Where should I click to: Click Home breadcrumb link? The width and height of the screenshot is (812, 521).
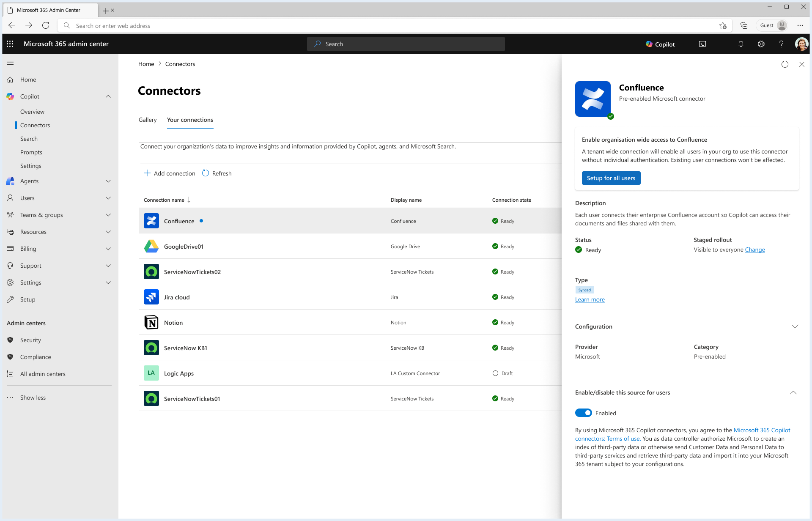(x=146, y=64)
